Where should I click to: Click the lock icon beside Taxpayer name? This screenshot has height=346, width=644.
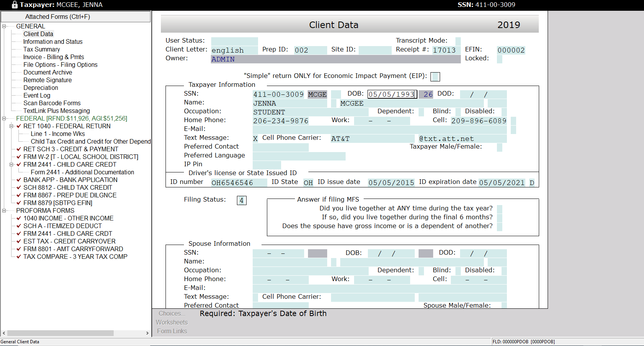coord(15,5)
